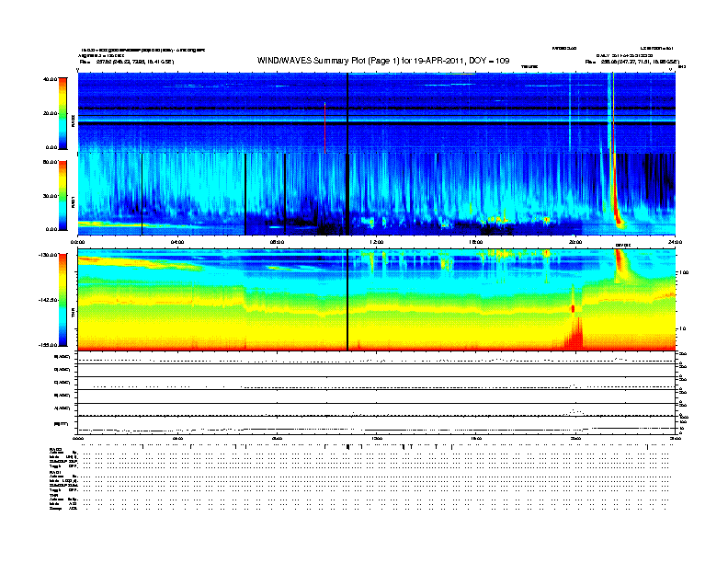728x563 pixels.
Task: Click the red spot near 20:00 in TNR
Action: point(573,309)
